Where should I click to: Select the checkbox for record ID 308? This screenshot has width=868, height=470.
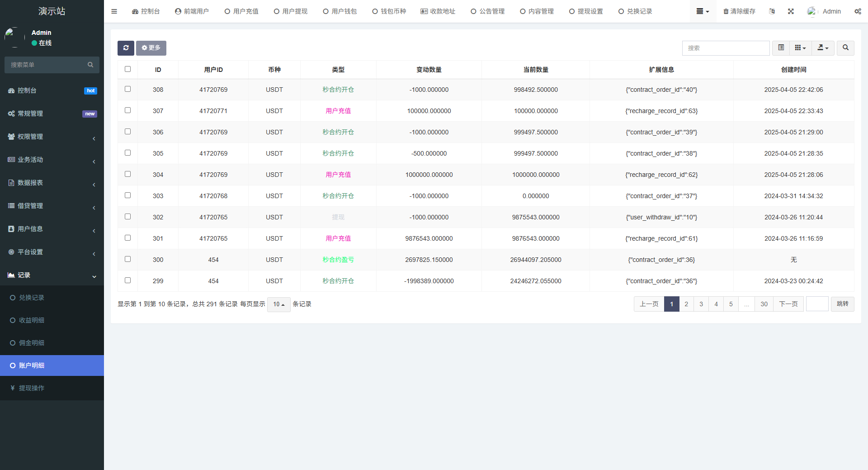tap(127, 89)
